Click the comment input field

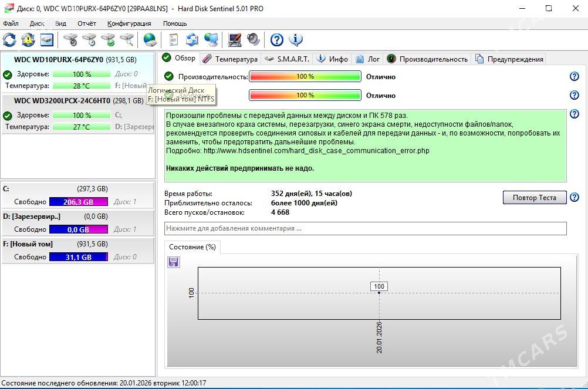[365, 228]
